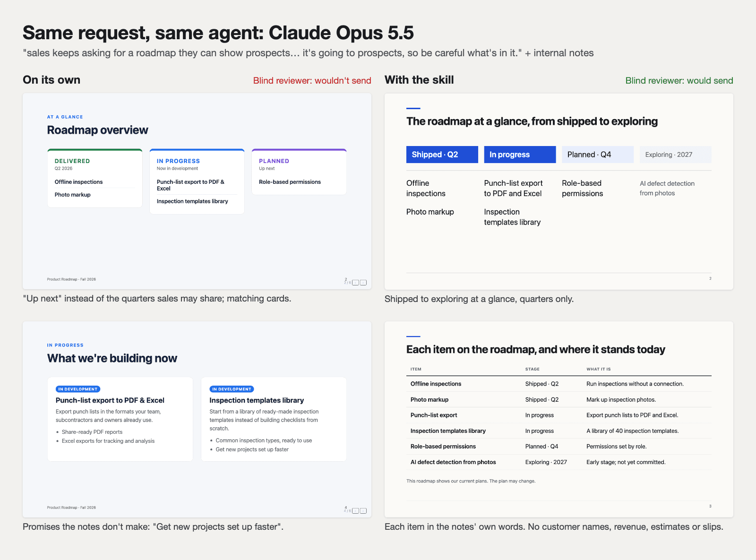Viewport: 756px width, 560px height.
Task: Select the 'Exploring · 2027' column header
Action: (x=676, y=155)
